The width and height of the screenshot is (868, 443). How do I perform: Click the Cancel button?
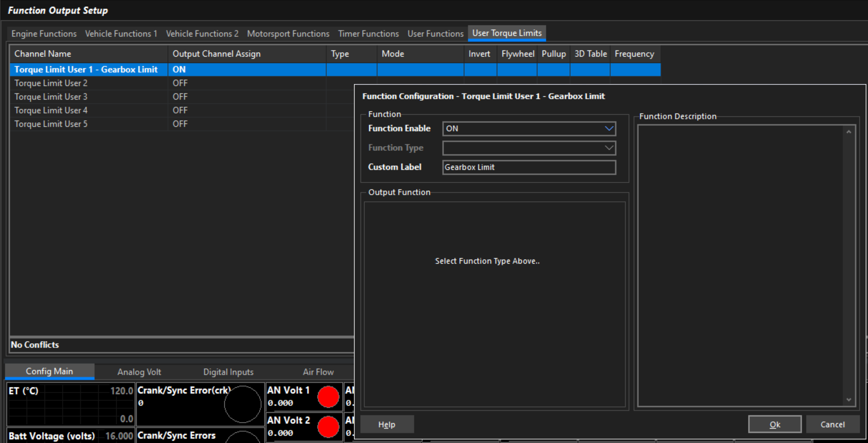point(832,424)
